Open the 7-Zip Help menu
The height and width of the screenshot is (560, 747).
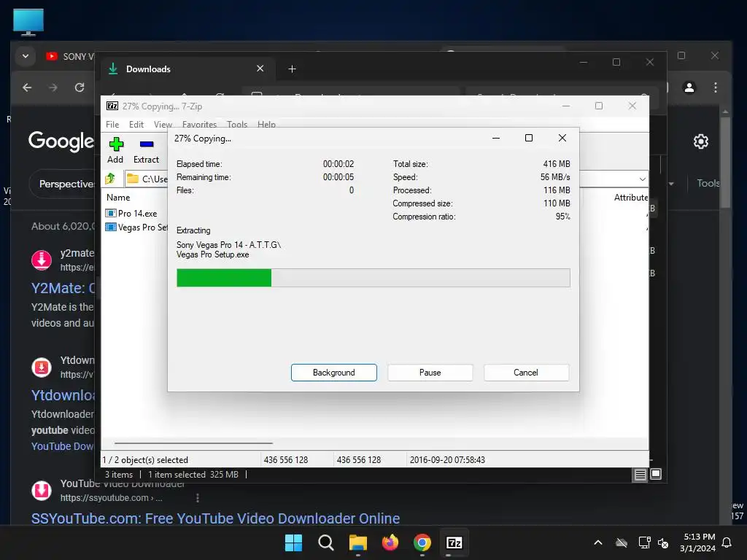click(x=267, y=124)
